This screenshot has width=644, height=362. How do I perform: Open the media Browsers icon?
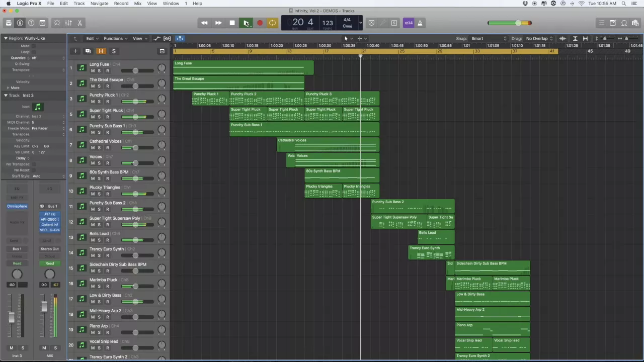tap(635, 23)
